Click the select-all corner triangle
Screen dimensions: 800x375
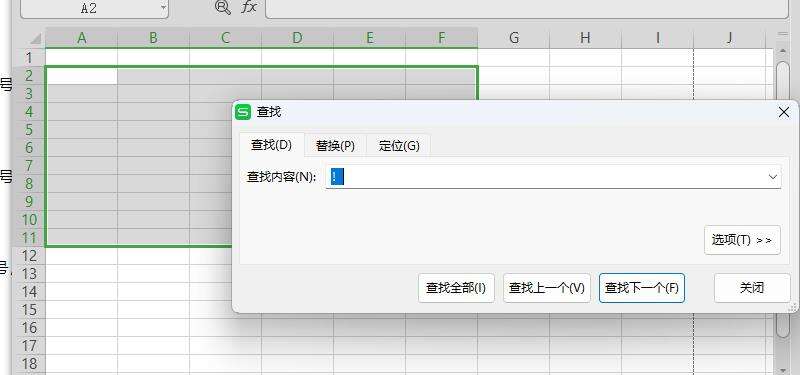point(35,39)
